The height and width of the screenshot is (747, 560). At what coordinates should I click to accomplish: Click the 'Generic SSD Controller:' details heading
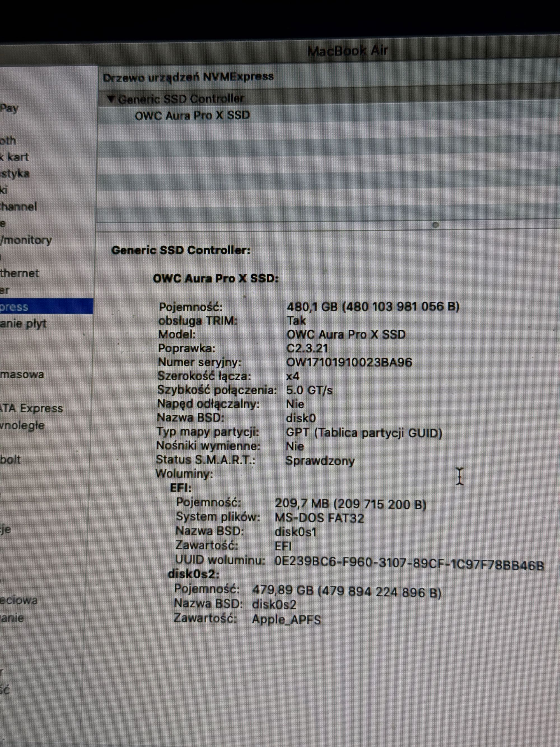point(181,250)
